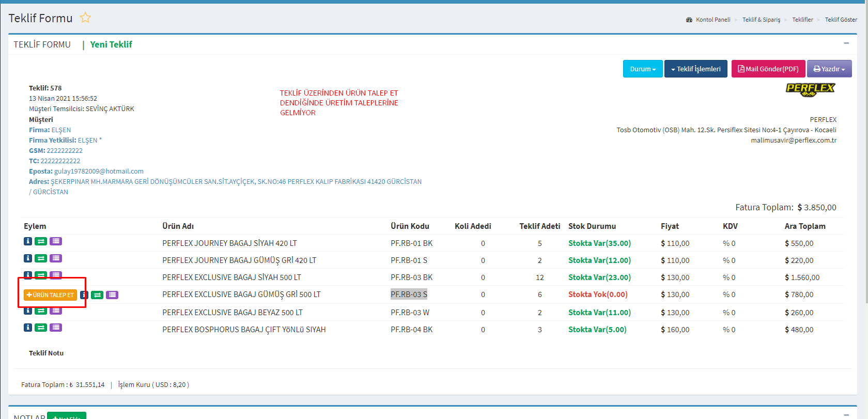The height and width of the screenshot is (419, 868).
Task: Click the orange ÜRÜN TALEP ET button
Action: [50, 295]
